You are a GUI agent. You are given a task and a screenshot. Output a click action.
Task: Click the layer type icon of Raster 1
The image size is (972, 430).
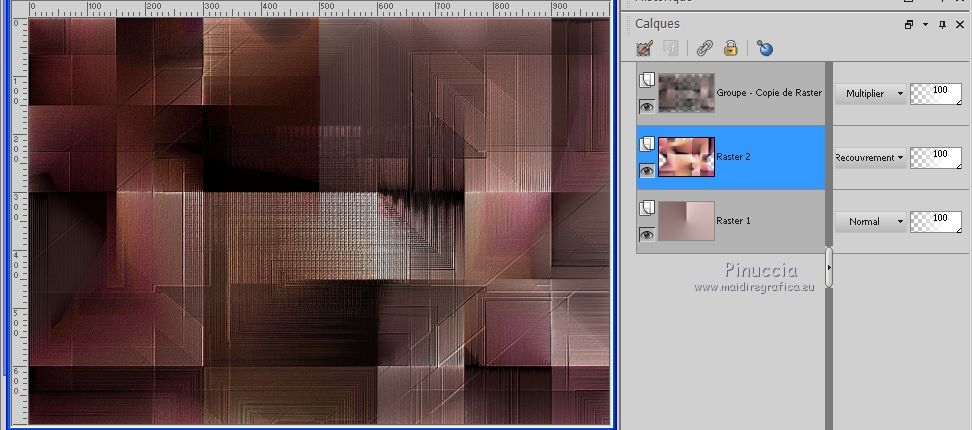[647, 208]
